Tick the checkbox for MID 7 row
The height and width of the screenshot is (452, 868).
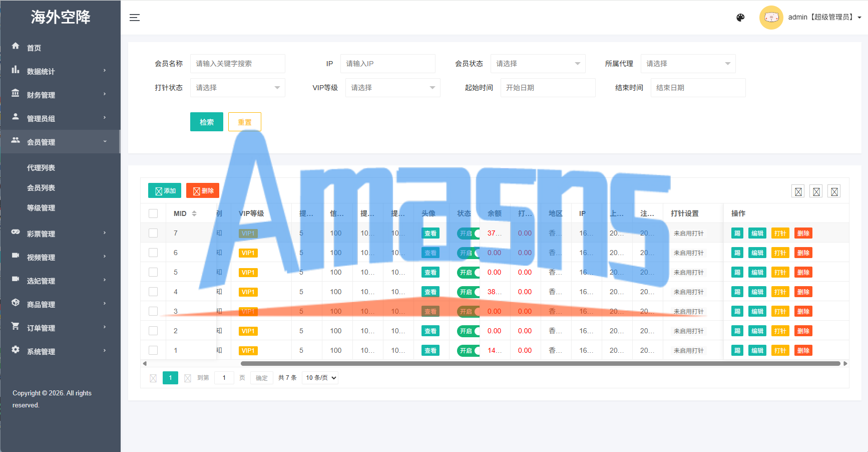pos(153,233)
